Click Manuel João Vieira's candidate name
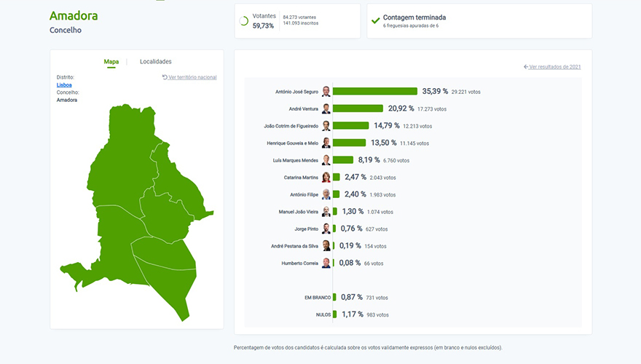The height and width of the screenshot is (364, 641). [x=299, y=212]
